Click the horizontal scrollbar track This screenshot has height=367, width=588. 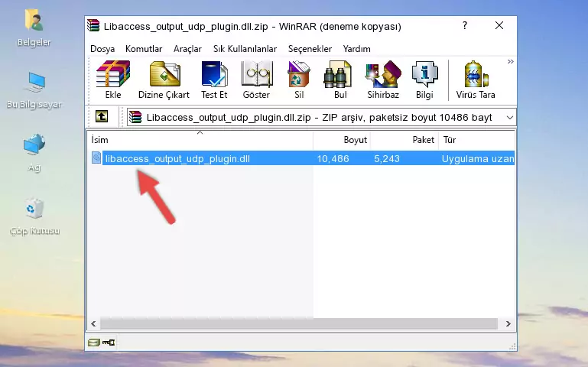tap(299, 323)
